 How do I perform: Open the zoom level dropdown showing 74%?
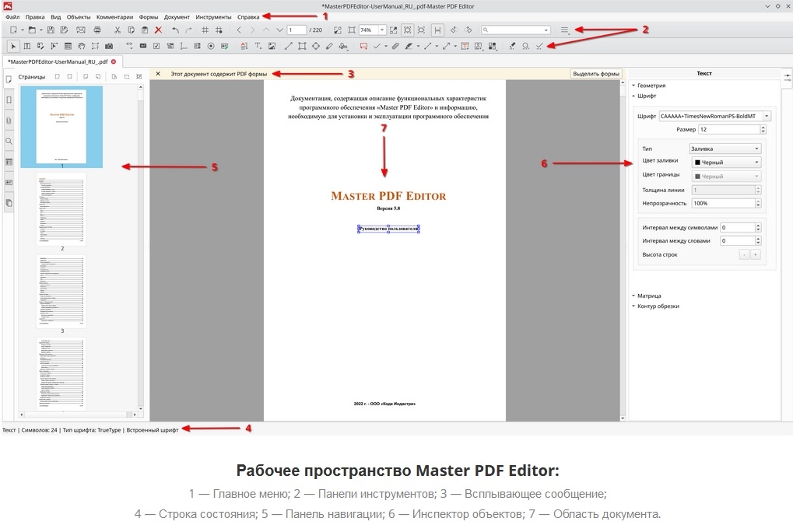[382, 30]
